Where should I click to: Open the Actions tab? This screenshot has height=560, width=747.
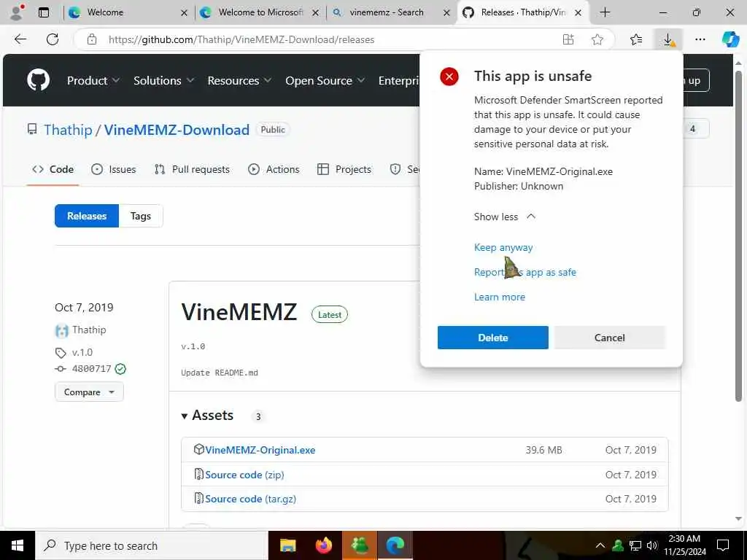[274, 169]
